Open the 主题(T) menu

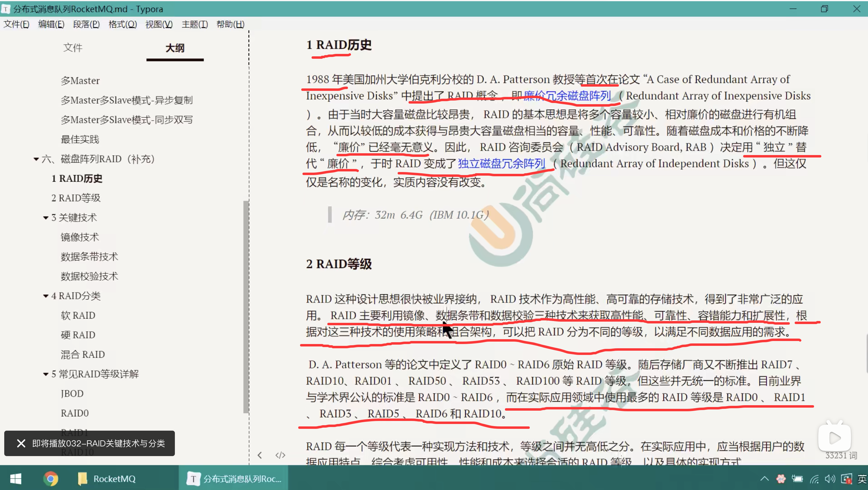coord(195,24)
